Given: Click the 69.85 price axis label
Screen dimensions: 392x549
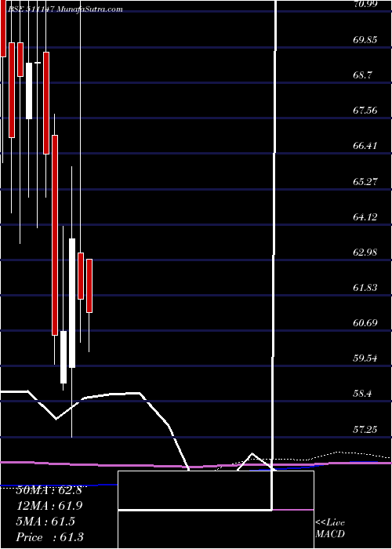Looking at the screenshot, I should [x=365, y=39].
